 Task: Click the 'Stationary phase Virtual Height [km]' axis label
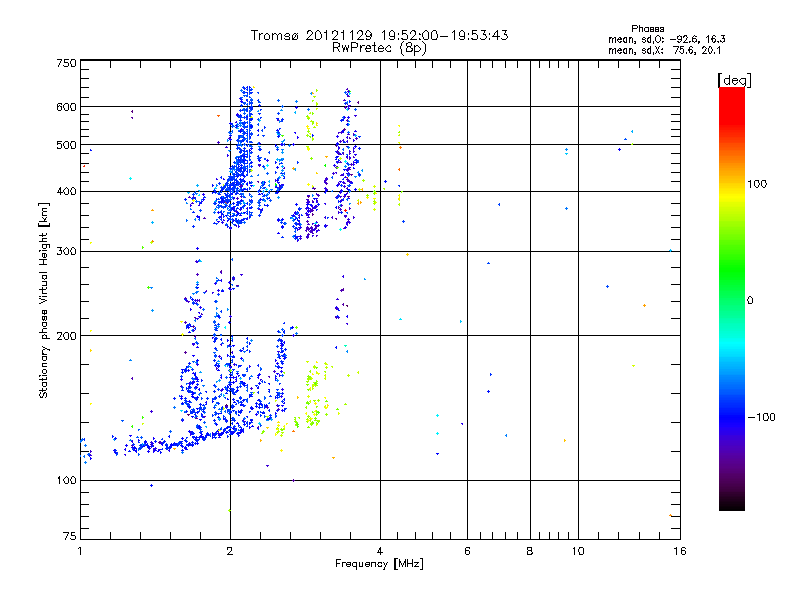[44, 301]
